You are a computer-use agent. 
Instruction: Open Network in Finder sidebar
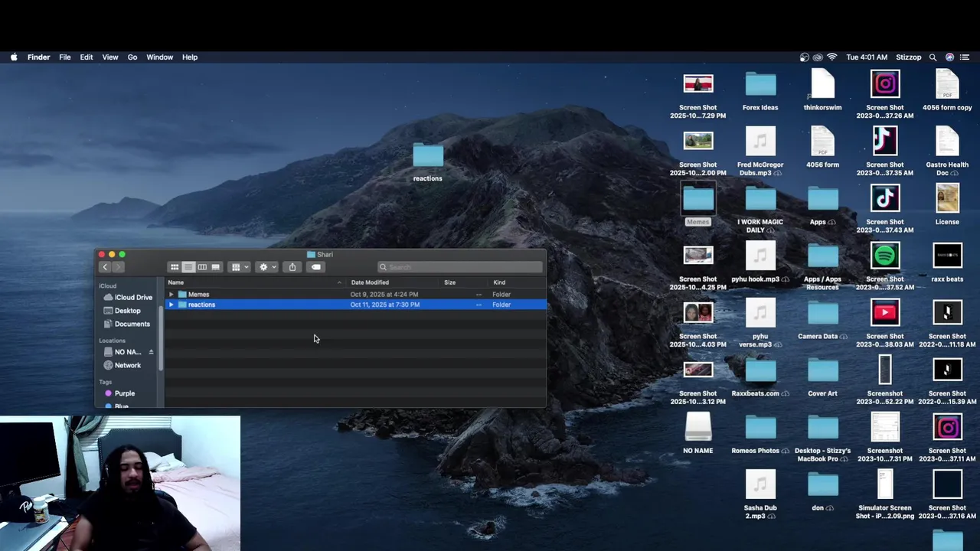click(x=122, y=365)
